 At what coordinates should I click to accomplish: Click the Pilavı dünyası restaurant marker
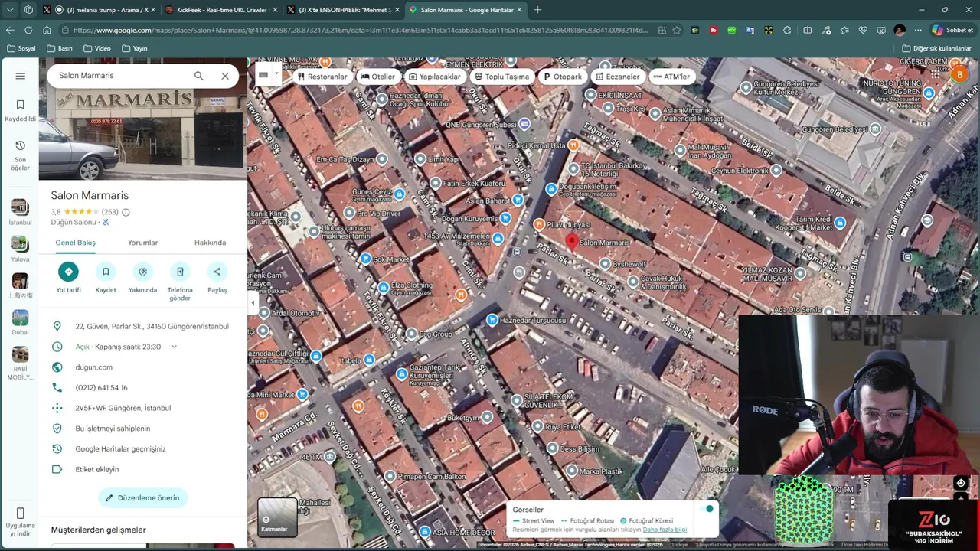click(x=539, y=224)
